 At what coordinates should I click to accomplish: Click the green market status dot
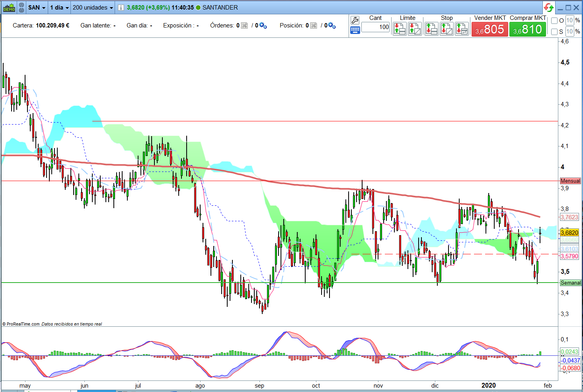(198, 8)
